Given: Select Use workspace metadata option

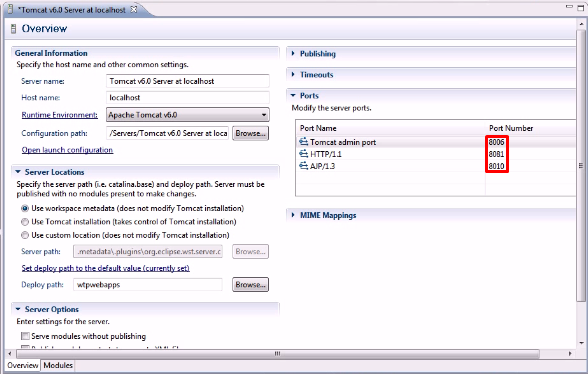Looking at the screenshot, I should (x=25, y=208).
